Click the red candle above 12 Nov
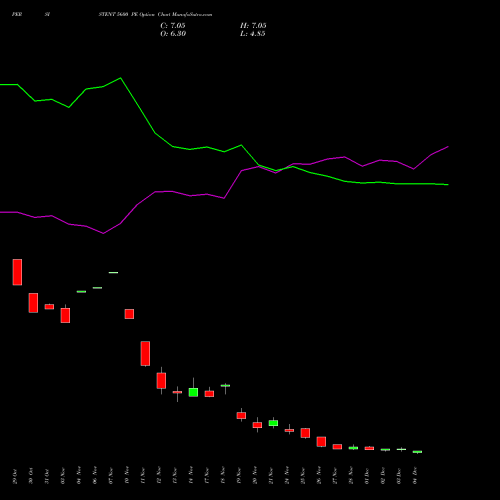Screen dimensions: 500x500 (161, 381)
